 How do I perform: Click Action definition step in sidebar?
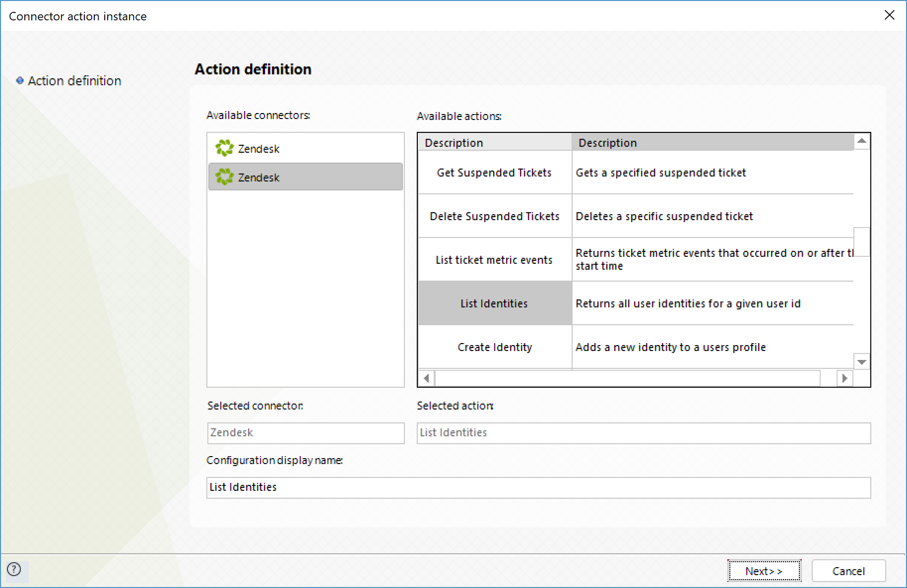point(74,81)
